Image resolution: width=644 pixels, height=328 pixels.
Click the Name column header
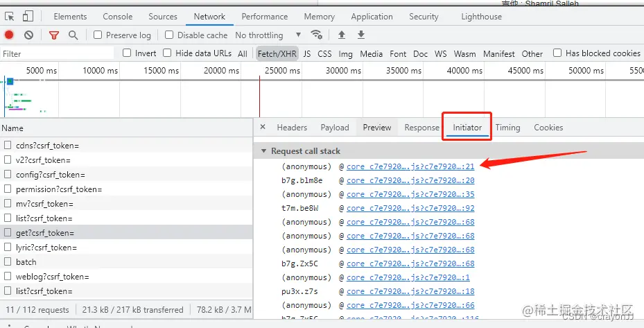pos(126,128)
